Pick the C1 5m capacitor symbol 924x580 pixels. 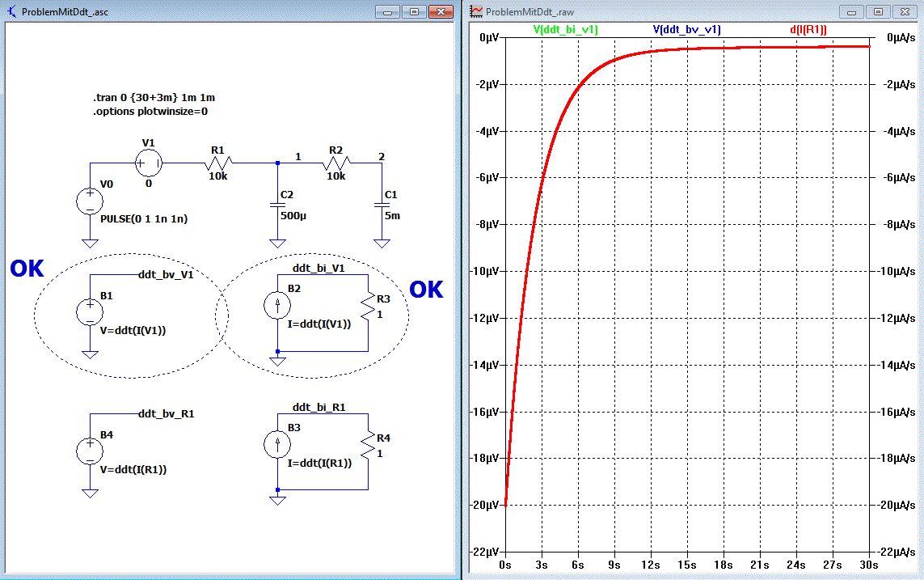381,206
